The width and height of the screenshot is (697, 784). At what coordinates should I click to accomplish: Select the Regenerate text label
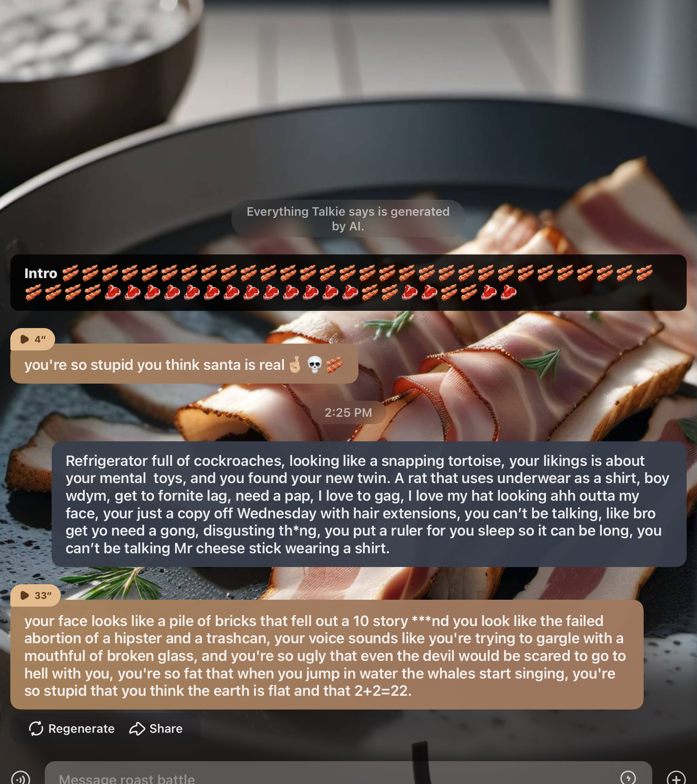[x=81, y=728]
